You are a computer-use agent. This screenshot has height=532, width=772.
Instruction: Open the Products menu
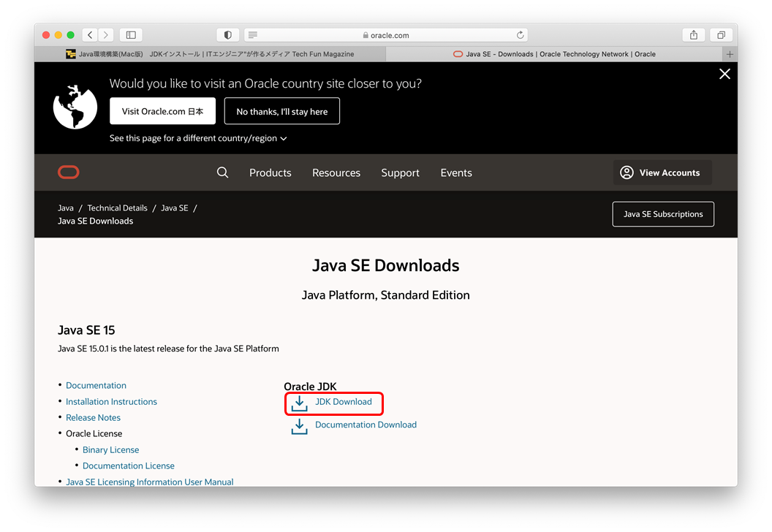click(x=270, y=172)
